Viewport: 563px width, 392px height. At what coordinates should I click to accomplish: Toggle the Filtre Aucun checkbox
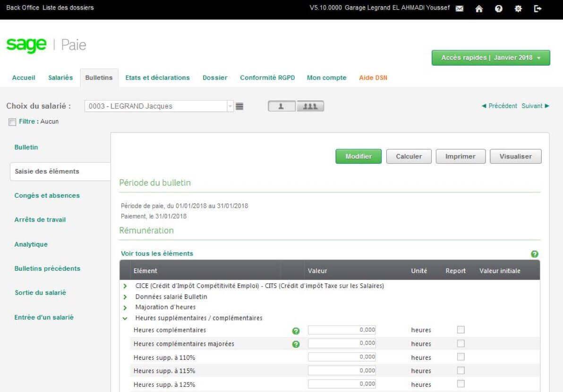pyautogui.click(x=12, y=122)
